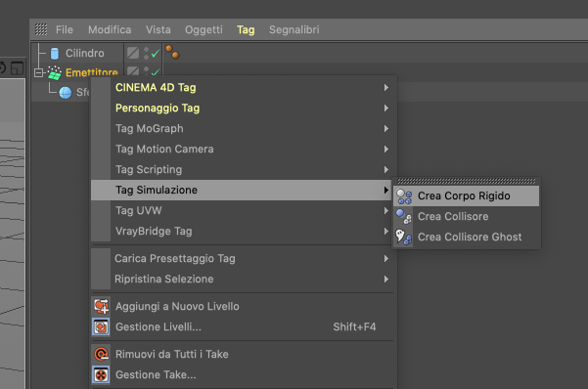This screenshot has height=389, width=588.
Task: Collapse the Emettitore tree node
Action: tap(38, 72)
